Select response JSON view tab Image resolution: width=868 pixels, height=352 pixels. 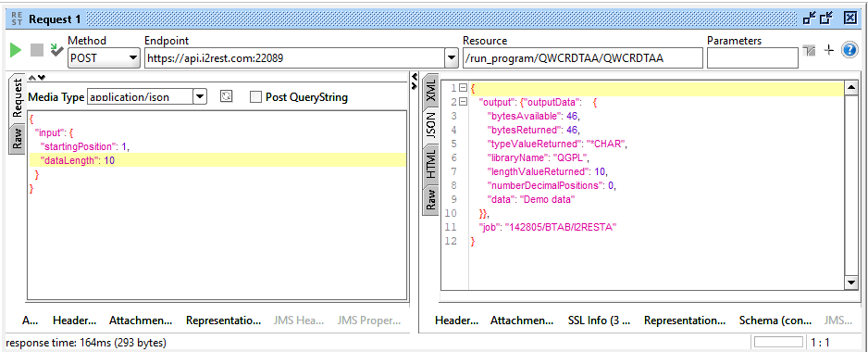[x=430, y=125]
